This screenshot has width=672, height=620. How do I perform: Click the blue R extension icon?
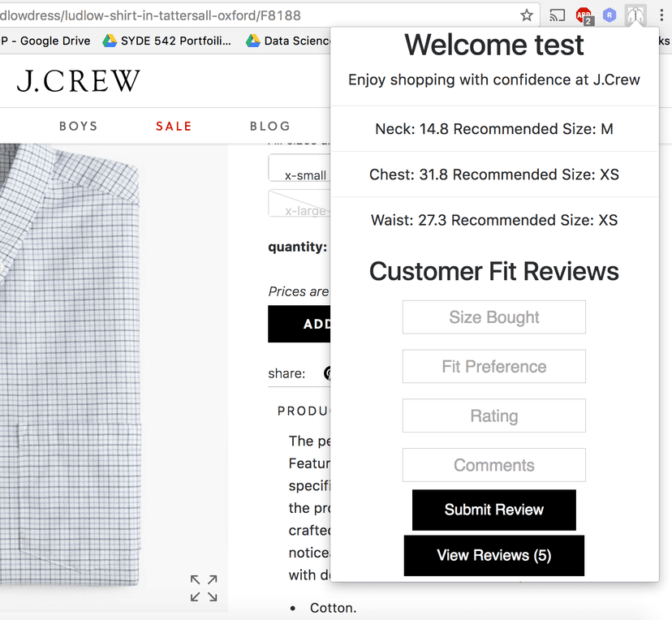point(610,15)
